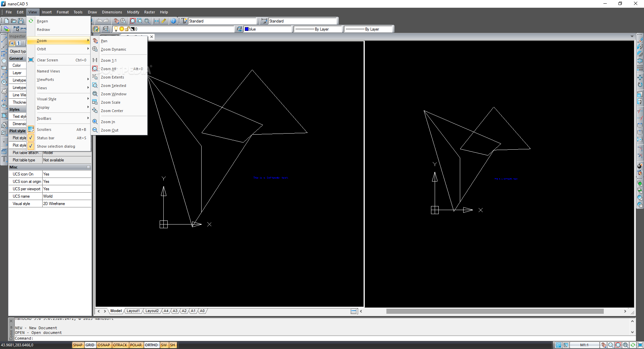The width and height of the screenshot is (644, 349).
Task: Click the Save diskette icon
Action: (21, 21)
